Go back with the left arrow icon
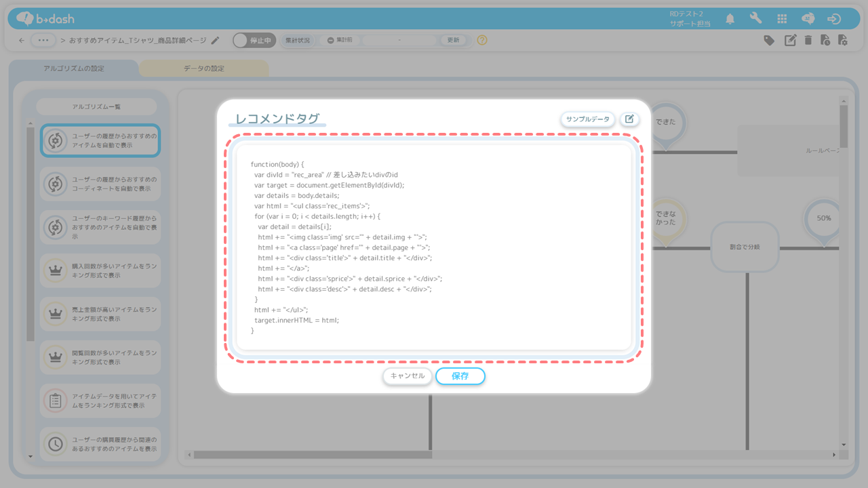 [22, 41]
